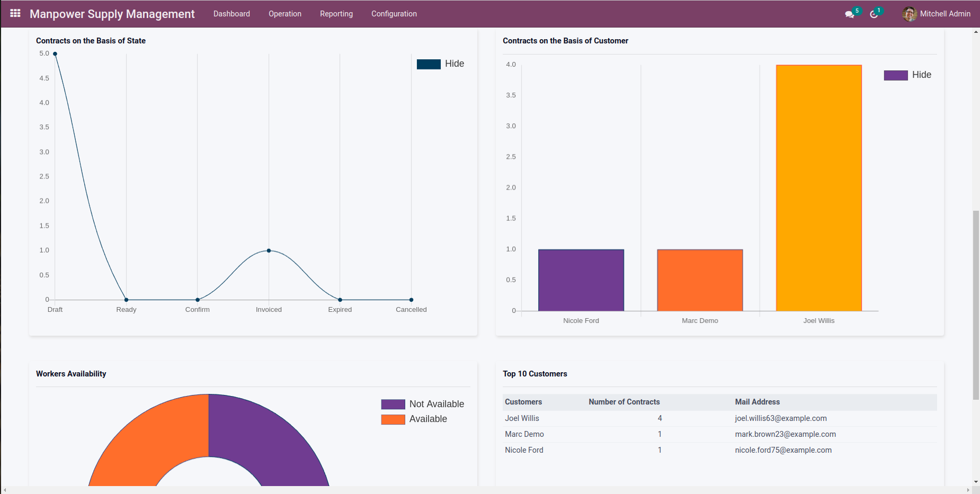Click the horizontal scrollbar right arrow
980x494 pixels.
click(968, 490)
